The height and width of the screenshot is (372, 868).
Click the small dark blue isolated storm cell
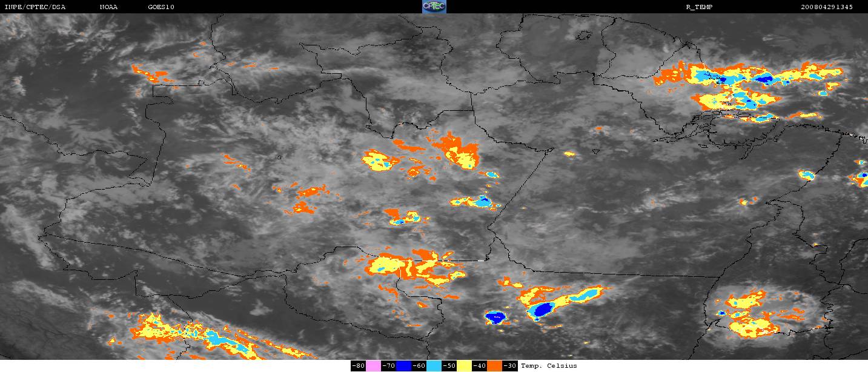point(495,317)
